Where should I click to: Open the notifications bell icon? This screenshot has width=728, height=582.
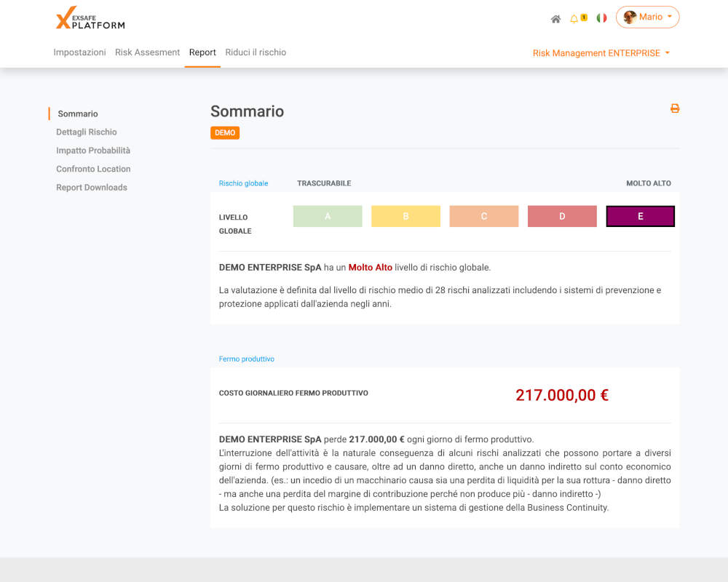click(x=574, y=18)
